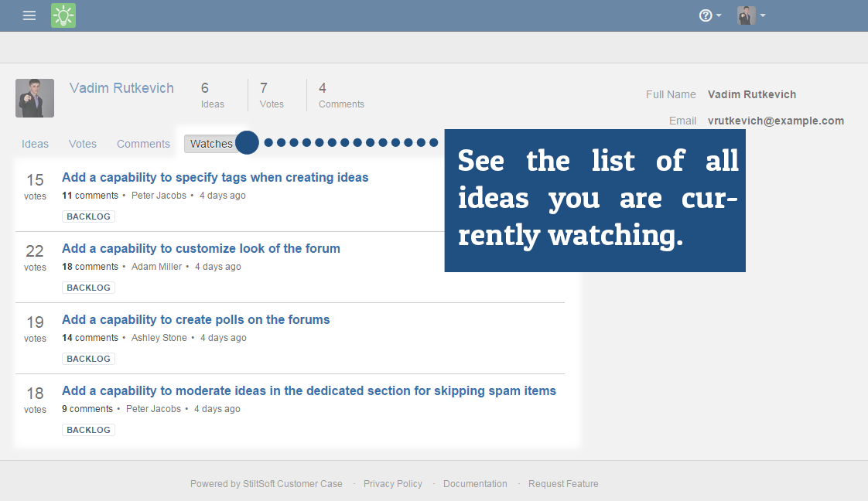Open the Vadim Rutkevich profile name link

[x=121, y=88]
